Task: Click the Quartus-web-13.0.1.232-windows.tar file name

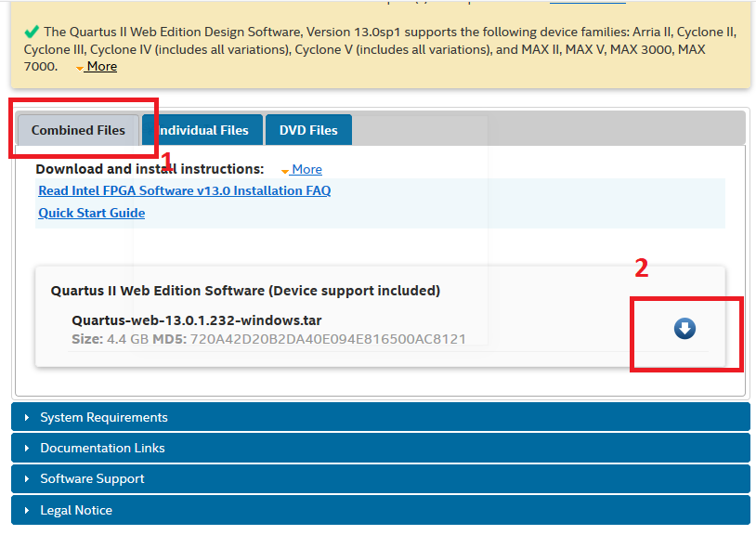Action: point(197,320)
